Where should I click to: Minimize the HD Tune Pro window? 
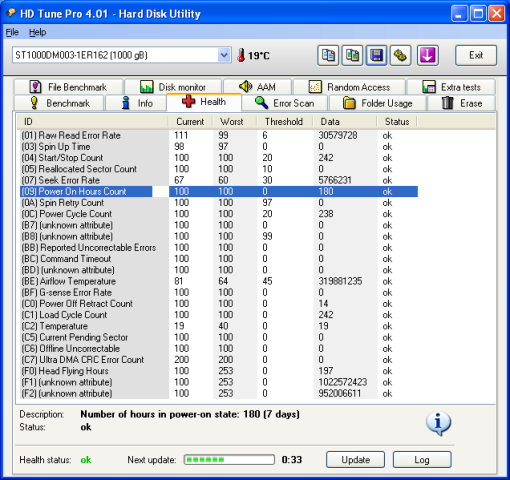[459, 14]
